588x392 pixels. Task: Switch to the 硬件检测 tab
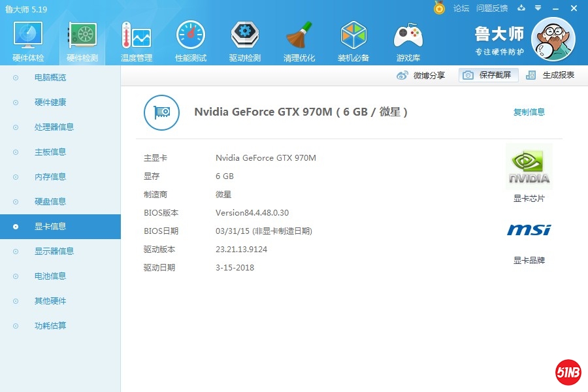point(81,39)
